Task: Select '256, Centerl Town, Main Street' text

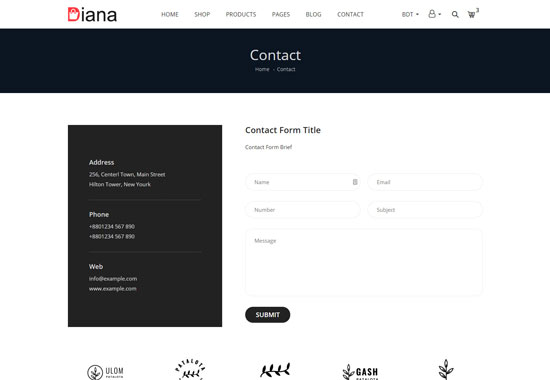Action: coord(127,174)
